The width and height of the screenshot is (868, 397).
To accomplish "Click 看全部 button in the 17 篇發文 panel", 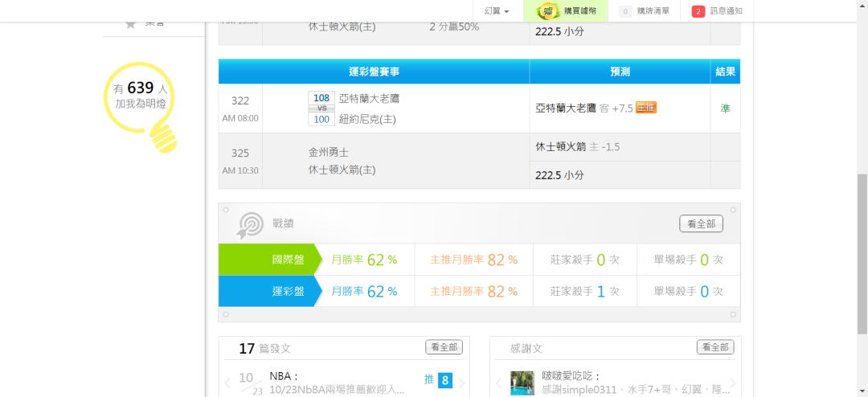I will [444, 347].
